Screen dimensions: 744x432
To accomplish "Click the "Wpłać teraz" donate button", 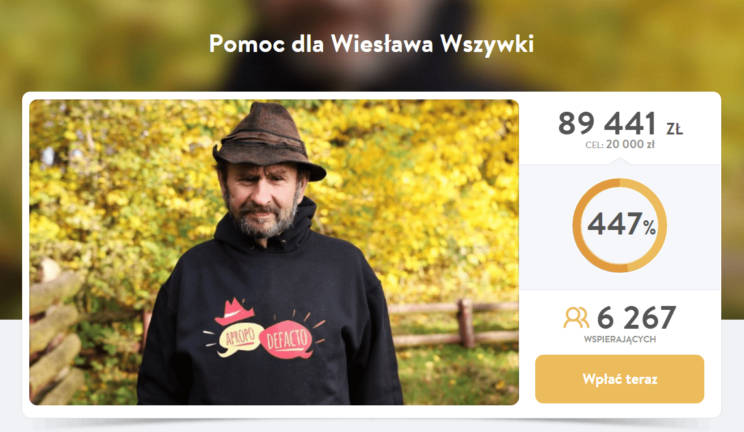I will point(619,379).
